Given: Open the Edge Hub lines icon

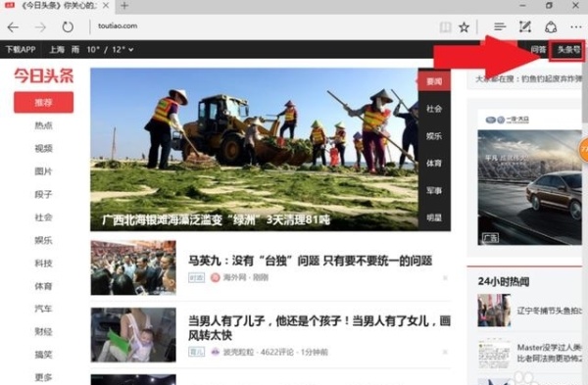Looking at the screenshot, I should (x=500, y=26).
